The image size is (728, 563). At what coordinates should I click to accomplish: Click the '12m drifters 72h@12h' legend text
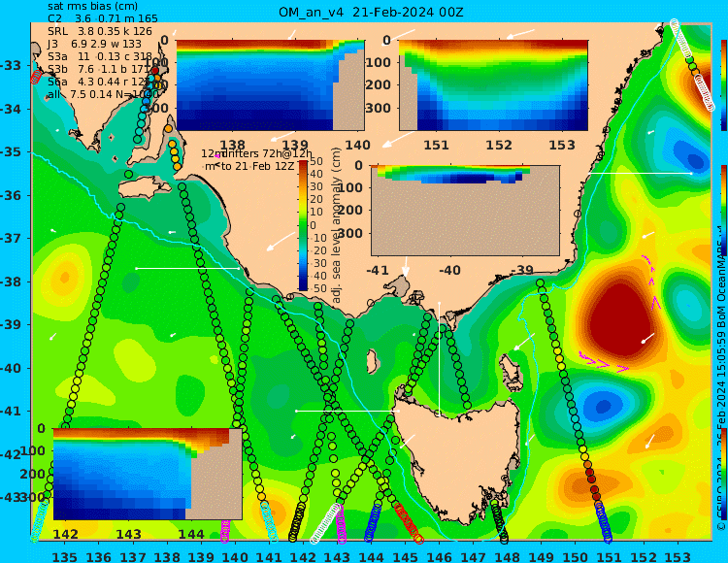[257, 153]
